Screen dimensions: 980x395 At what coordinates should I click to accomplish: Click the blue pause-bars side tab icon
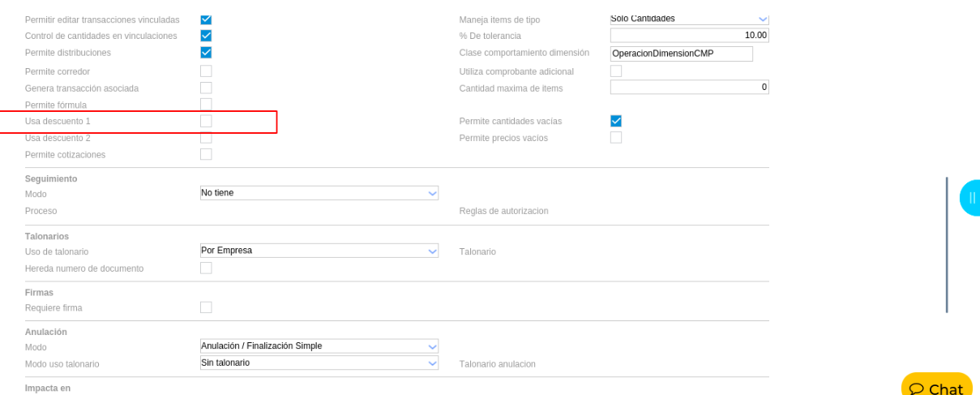point(971,198)
